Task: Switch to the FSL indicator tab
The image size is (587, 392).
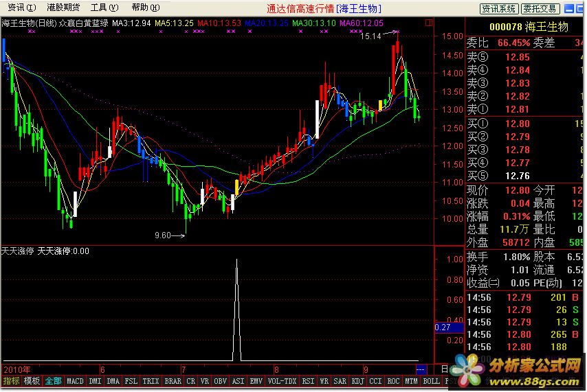Action: click(131, 381)
